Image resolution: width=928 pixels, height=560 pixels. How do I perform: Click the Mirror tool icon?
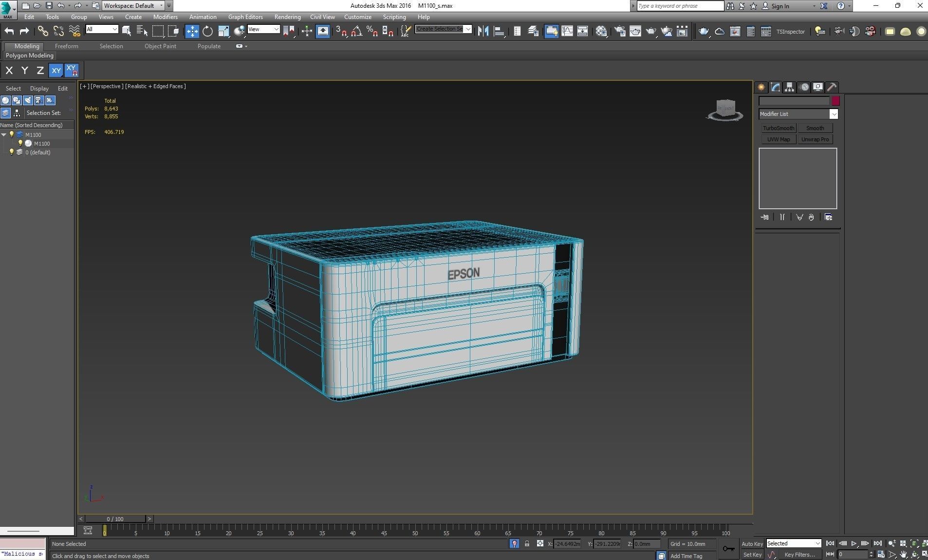pyautogui.click(x=483, y=31)
